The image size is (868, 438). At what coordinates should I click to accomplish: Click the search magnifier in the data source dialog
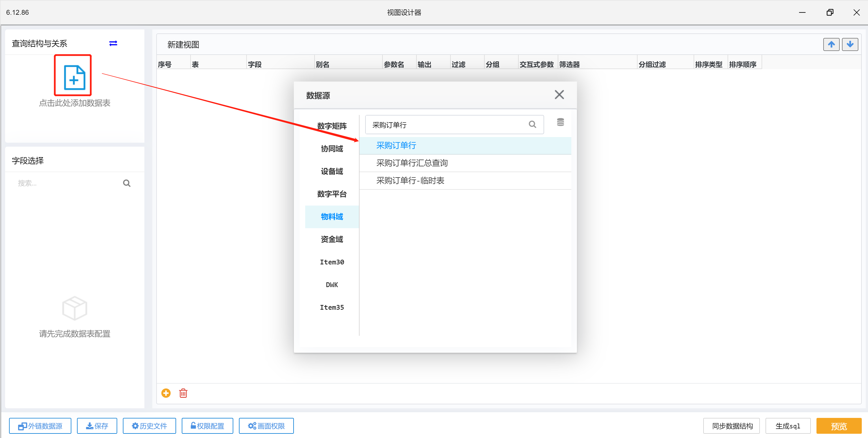(x=533, y=125)
